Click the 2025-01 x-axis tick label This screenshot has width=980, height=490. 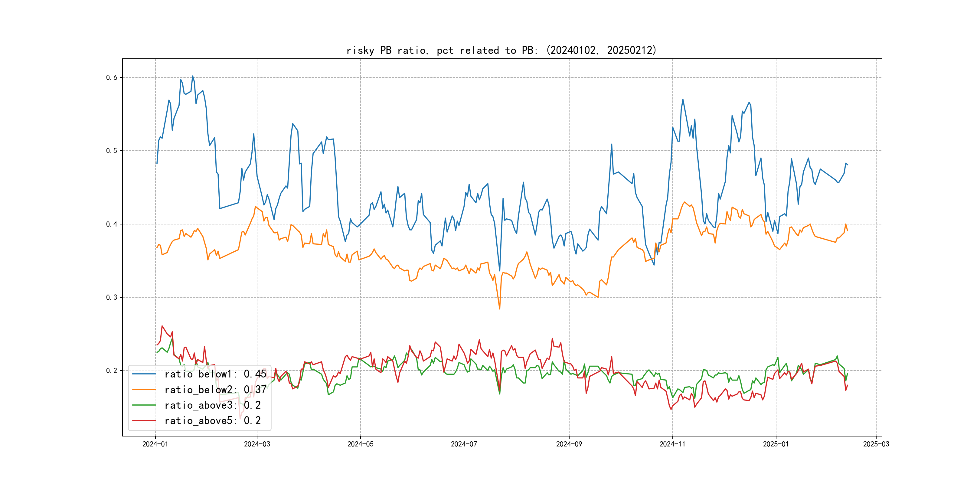click(776, 444)
